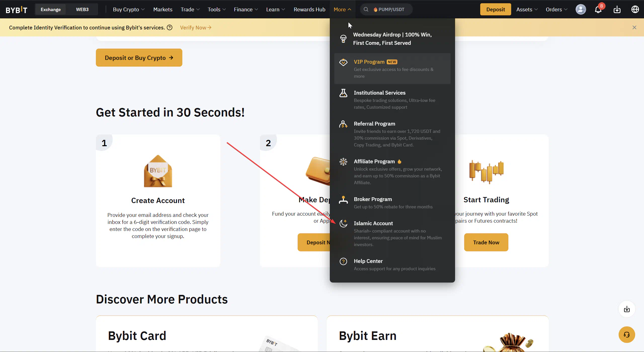
Task: Switch to the Exchange toggle
Action: point(51,10)
